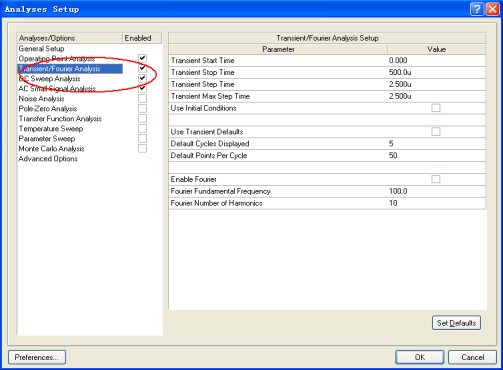Enable the Parameter Sweep checkbox
This screenshot has height=370, width=503.
point(142,138)
